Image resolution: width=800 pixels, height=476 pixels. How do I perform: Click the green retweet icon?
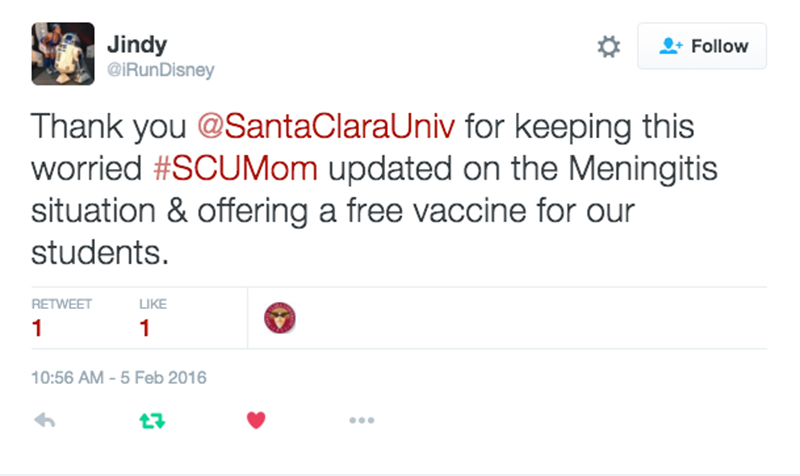[x=149, y=421]
